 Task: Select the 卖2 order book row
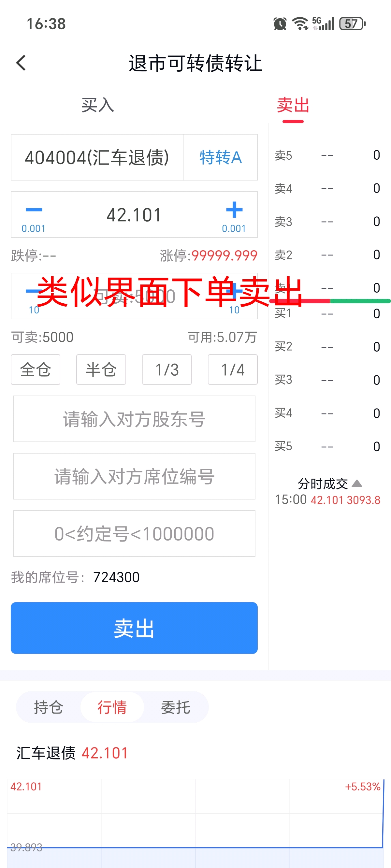328,255
